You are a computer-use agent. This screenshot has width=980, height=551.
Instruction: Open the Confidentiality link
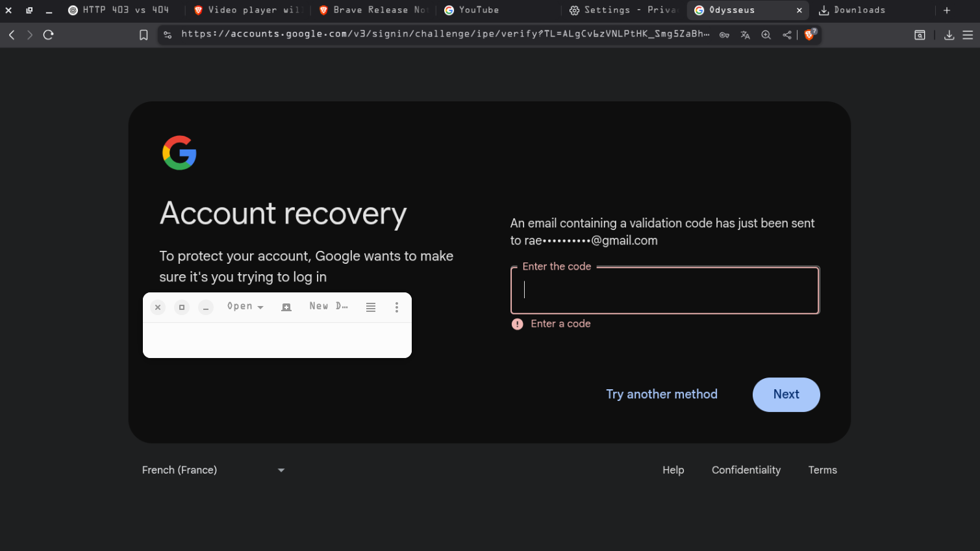point(746,470)
